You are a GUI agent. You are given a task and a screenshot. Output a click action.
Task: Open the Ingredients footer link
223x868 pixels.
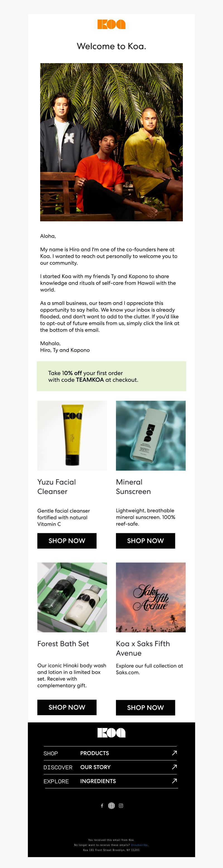[x=98, y=781]
